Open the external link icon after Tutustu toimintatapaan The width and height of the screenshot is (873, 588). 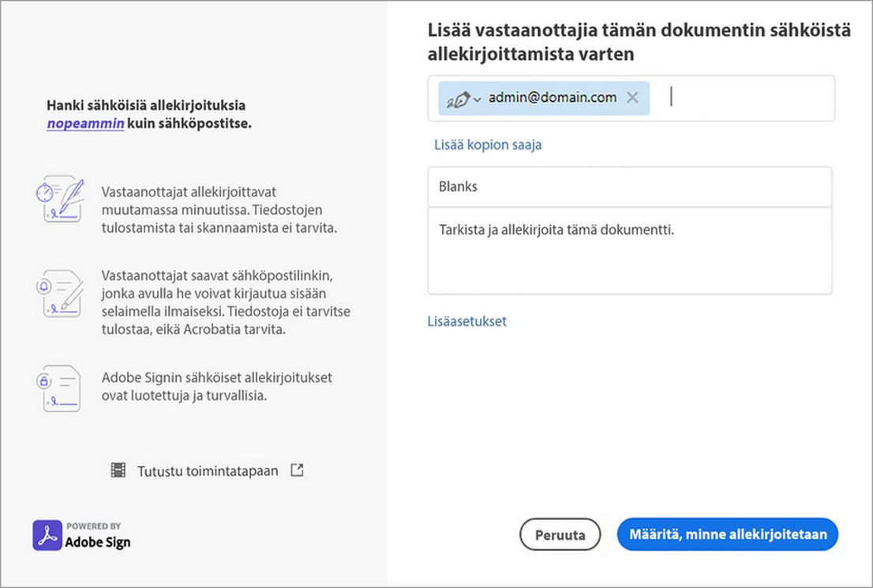coord(297,469)
